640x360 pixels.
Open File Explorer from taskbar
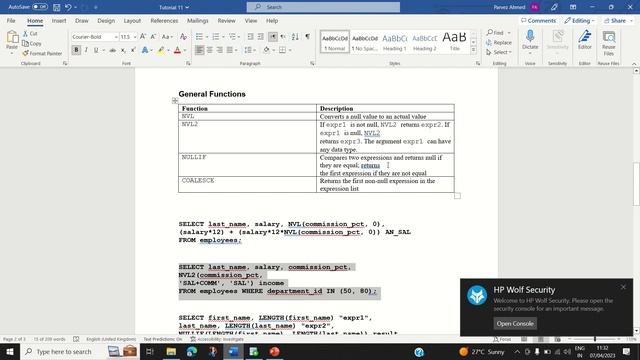coord(171,351)
